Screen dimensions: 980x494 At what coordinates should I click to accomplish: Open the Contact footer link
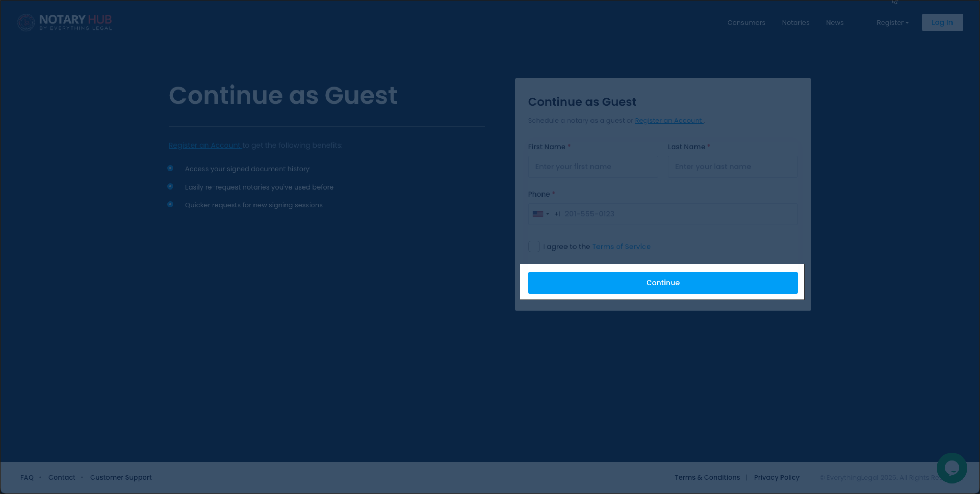(x=62, y=477)
